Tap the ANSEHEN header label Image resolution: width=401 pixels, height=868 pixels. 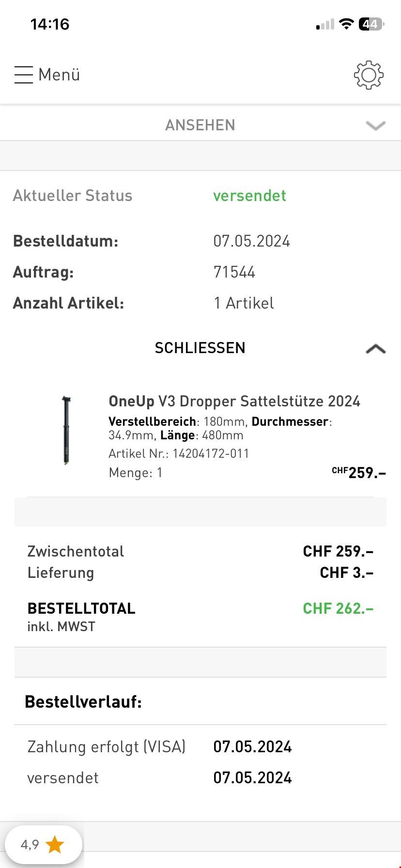click(x=200, y=125)
